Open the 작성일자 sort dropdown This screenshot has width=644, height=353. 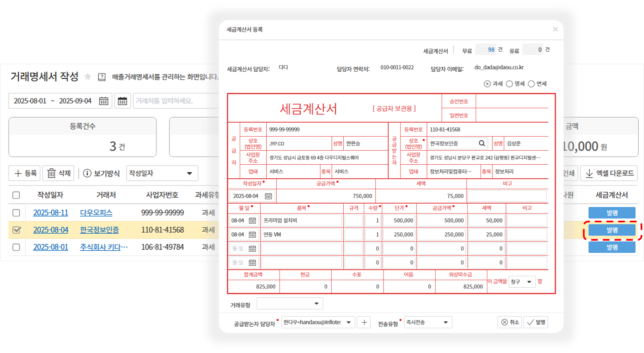click(162, 173)
